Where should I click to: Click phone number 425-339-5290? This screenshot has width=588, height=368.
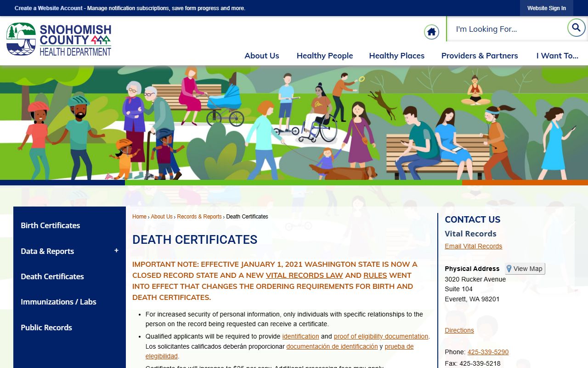point(488,352)
